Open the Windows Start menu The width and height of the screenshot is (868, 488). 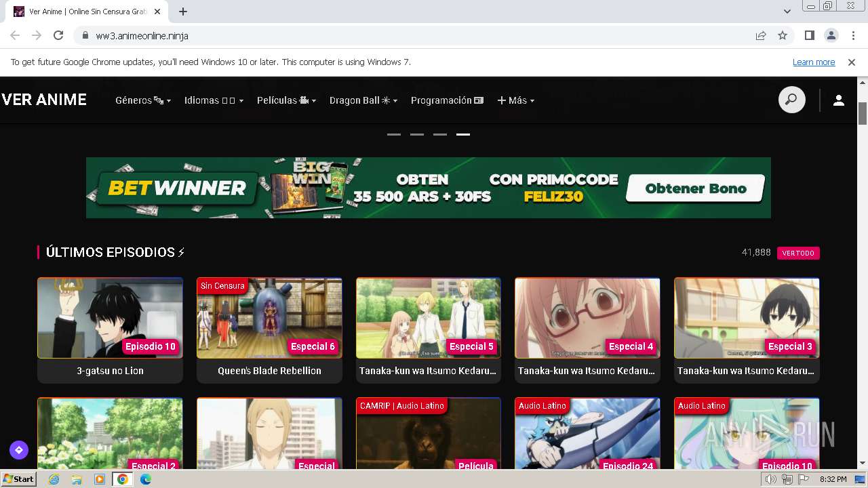click(19, 479)
